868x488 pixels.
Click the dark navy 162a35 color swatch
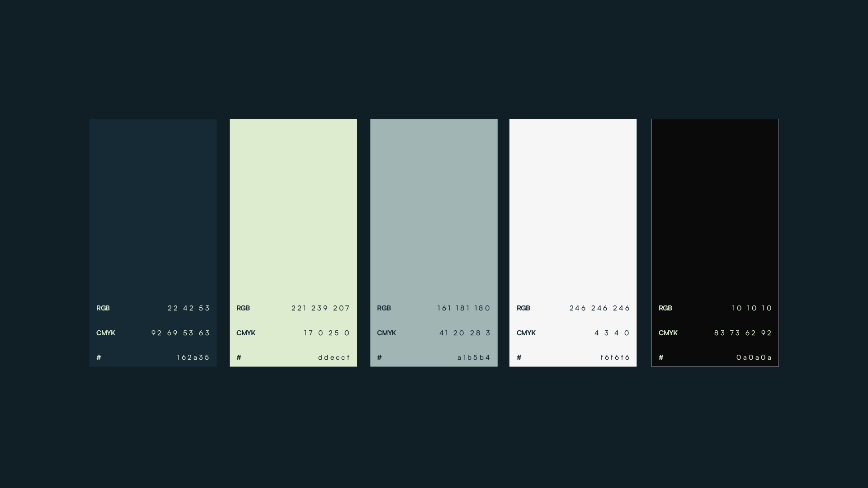153,203
